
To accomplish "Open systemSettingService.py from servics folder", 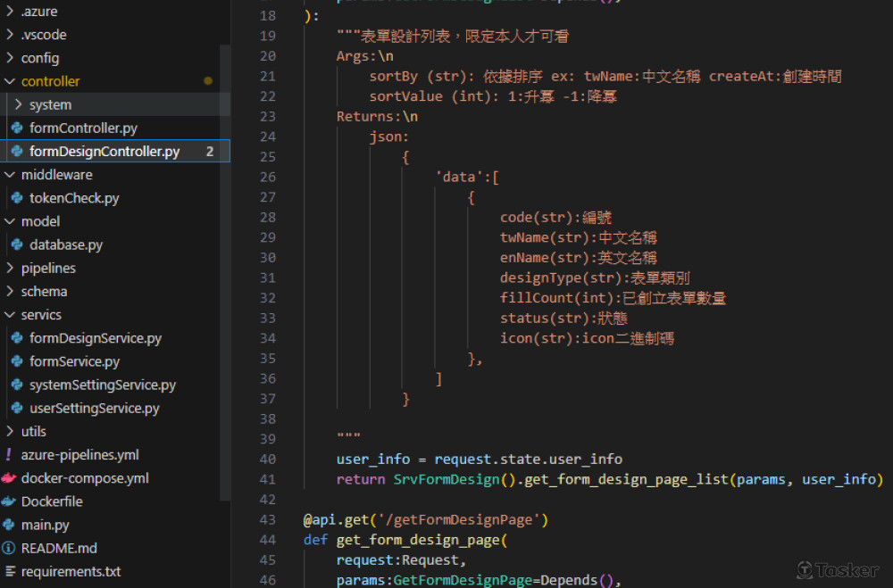I will (x=102, y=385).
